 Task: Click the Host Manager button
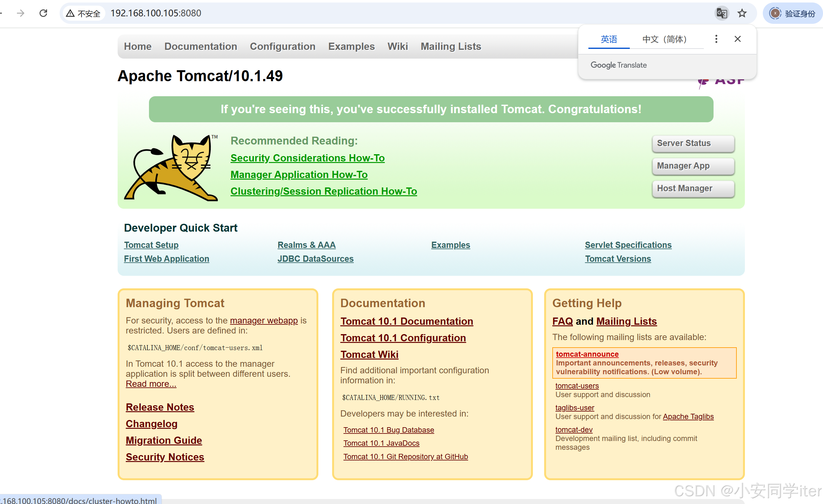point(693,188)
